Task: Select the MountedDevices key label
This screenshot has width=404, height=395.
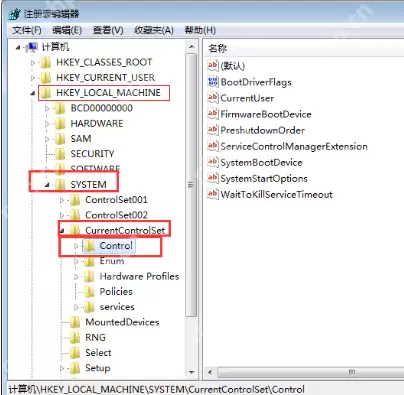Action: [122, 322]
